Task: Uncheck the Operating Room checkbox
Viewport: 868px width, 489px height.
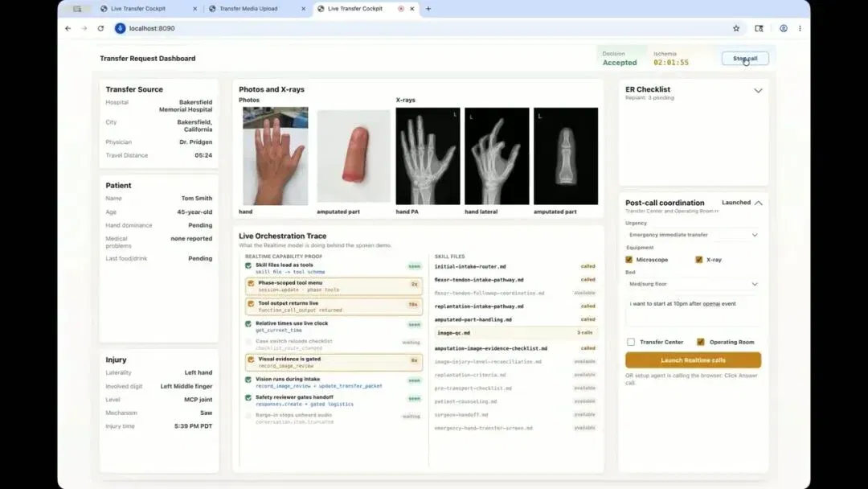Action: coord(701,343)
